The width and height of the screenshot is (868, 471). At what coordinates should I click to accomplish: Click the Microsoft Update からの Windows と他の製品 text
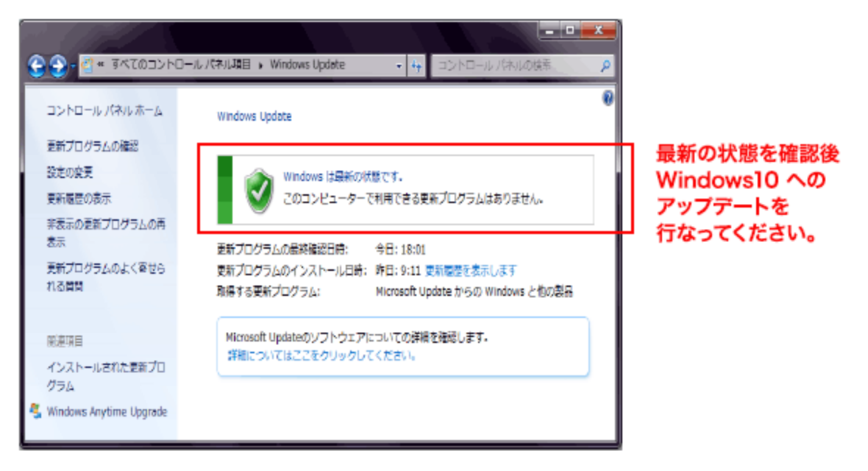pyautogui.click(x=474, y=291)
